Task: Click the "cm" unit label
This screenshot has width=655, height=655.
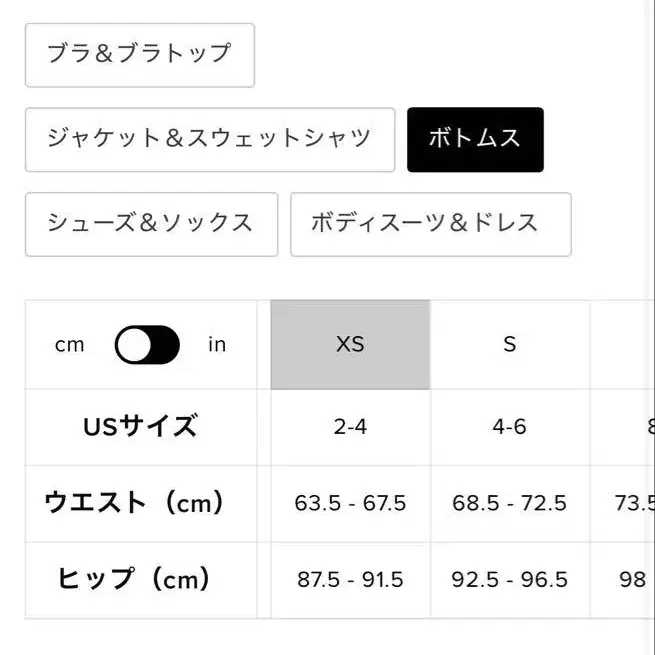Action: pos(70,345)
